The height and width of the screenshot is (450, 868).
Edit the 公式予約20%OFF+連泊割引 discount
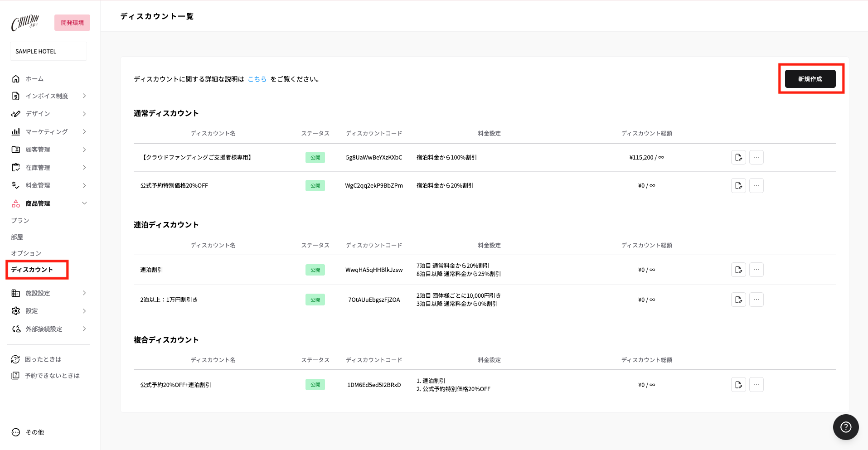coord(738,385)
